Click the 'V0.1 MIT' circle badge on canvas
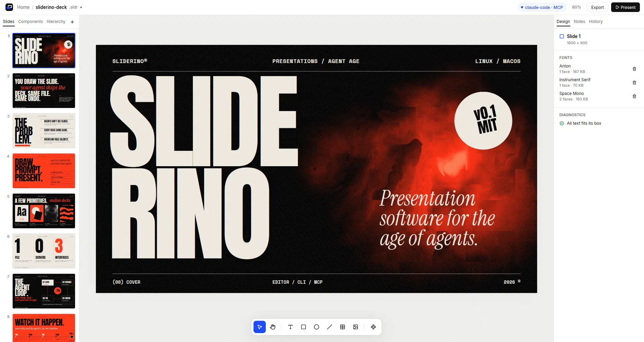The image size is (644, 342). pos(483,121)
